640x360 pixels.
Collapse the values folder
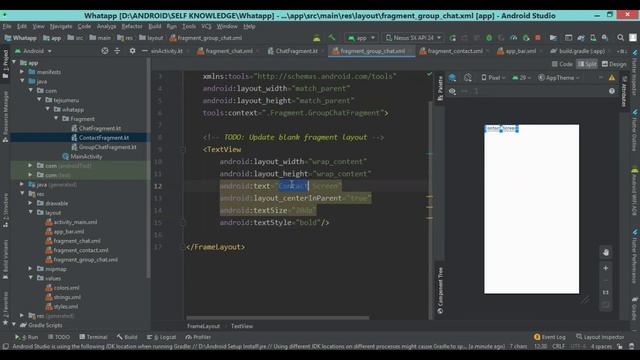tap(30, 278)
